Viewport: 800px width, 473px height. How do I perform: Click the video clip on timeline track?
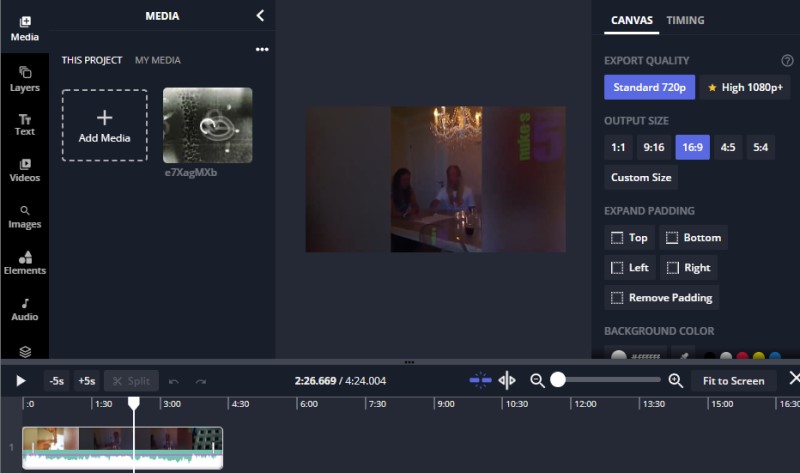coord(122,447)
